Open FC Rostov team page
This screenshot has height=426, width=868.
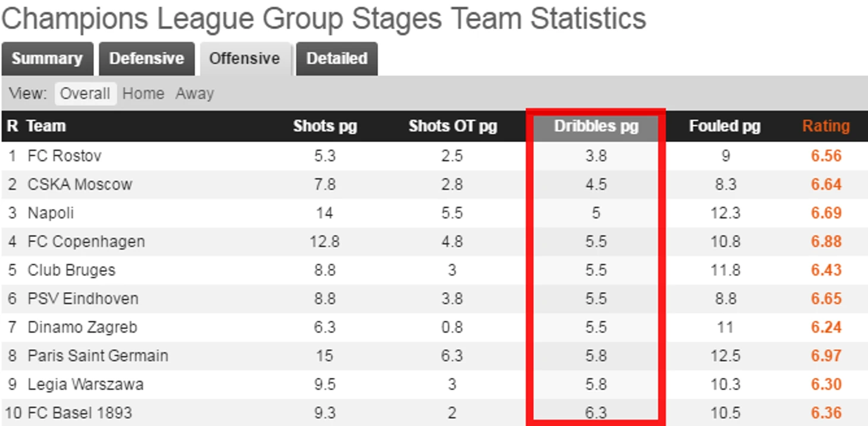(x=64, y=156)
